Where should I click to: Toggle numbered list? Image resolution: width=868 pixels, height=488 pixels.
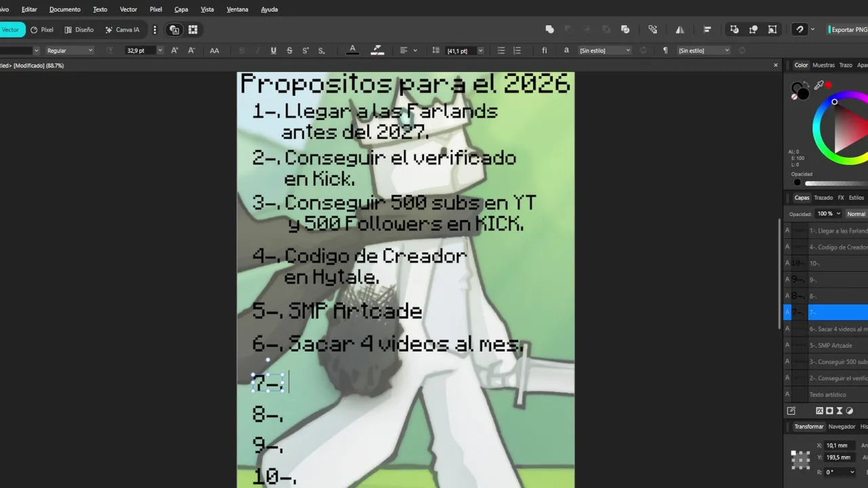tap(517, 50)
